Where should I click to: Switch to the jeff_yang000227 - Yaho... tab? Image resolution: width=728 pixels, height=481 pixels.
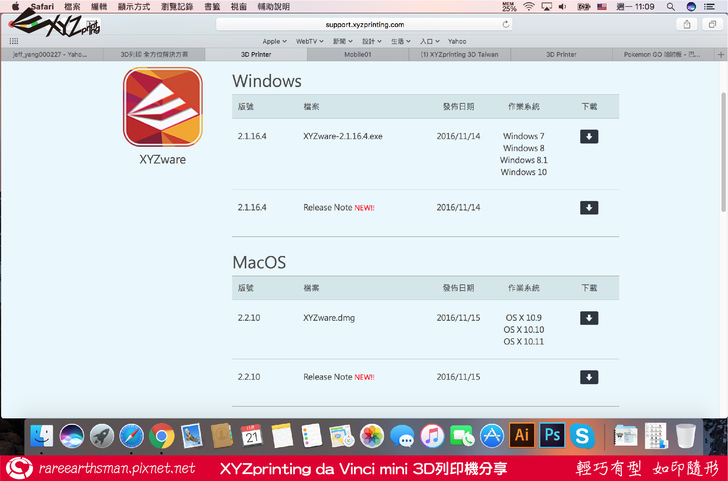click(52, 54)
